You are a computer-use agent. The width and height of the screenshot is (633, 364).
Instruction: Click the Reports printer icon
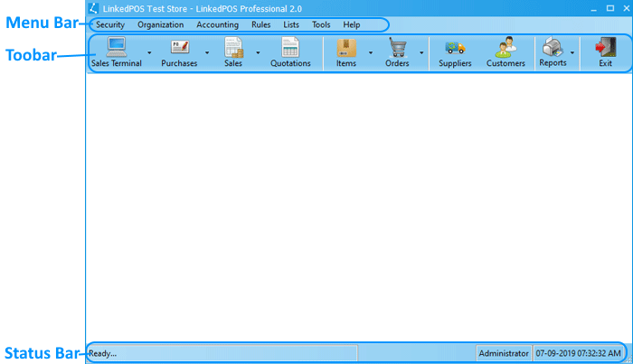(x=553, y=47)
